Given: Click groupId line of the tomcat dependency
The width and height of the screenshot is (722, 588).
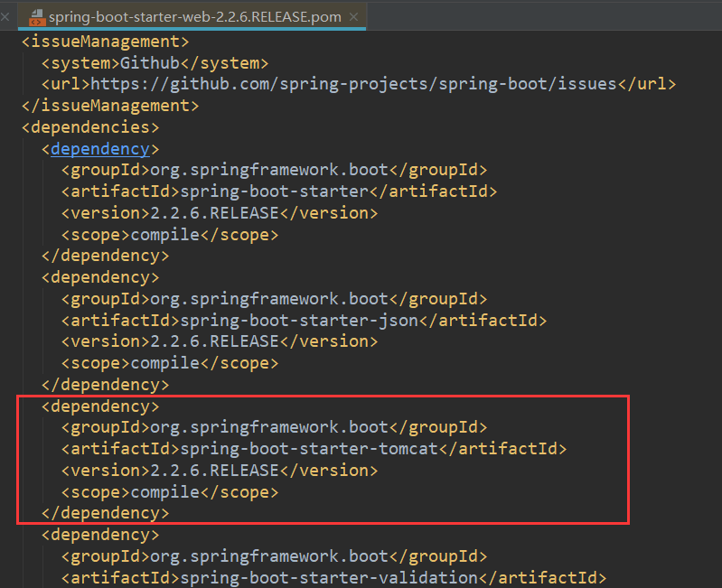Looking at the screenshot, I should click(274, 427).
